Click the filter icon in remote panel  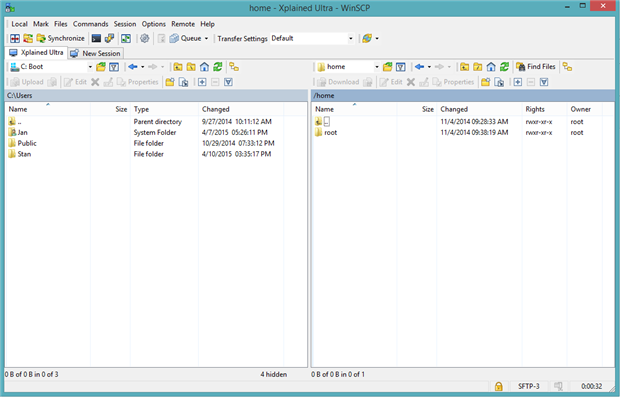tap(401, 67)
